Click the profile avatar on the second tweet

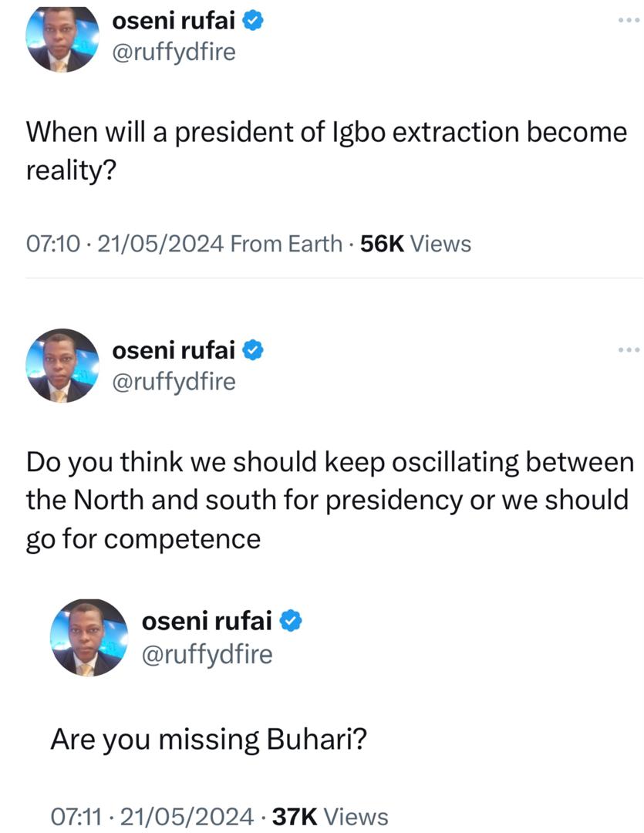[x=62, y=365]
